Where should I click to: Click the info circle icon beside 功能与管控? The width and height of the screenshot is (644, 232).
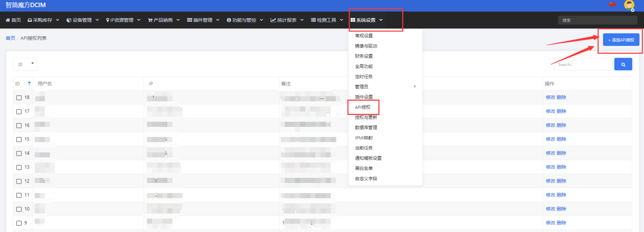pos(229,20)
